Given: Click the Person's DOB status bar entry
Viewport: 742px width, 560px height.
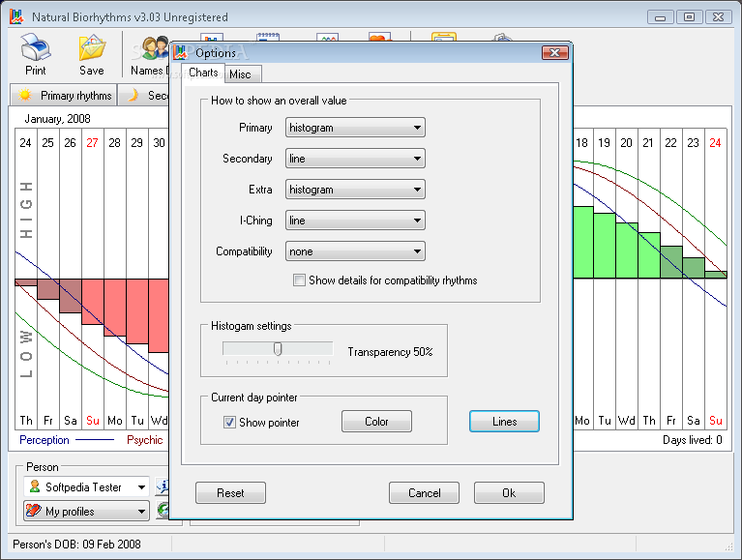Looking at the screenshot, I should point(76,545).
